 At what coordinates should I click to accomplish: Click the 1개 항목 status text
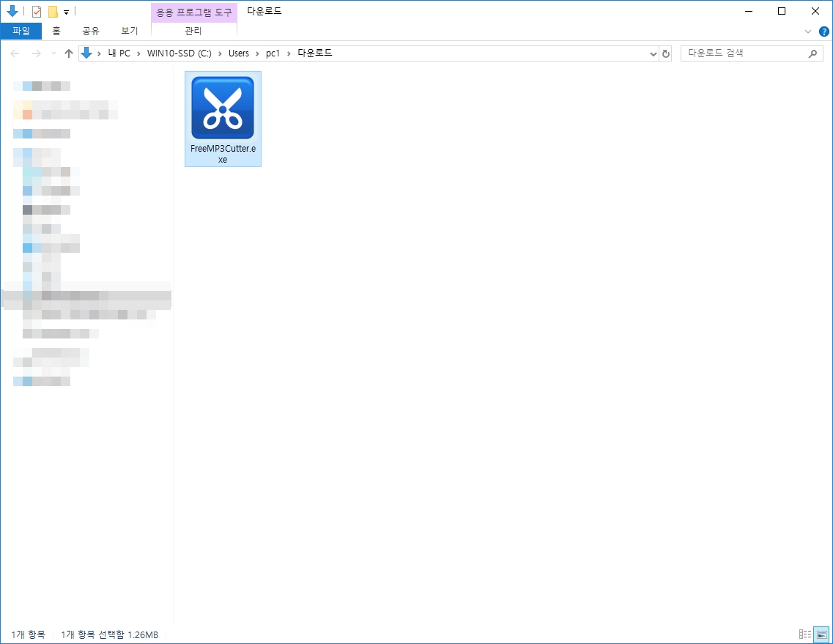click(x=28, y=634)
